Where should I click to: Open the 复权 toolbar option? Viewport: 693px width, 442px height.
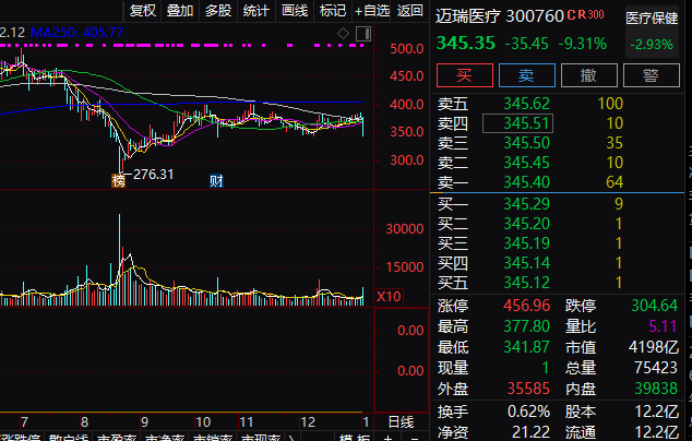(143, 11)
